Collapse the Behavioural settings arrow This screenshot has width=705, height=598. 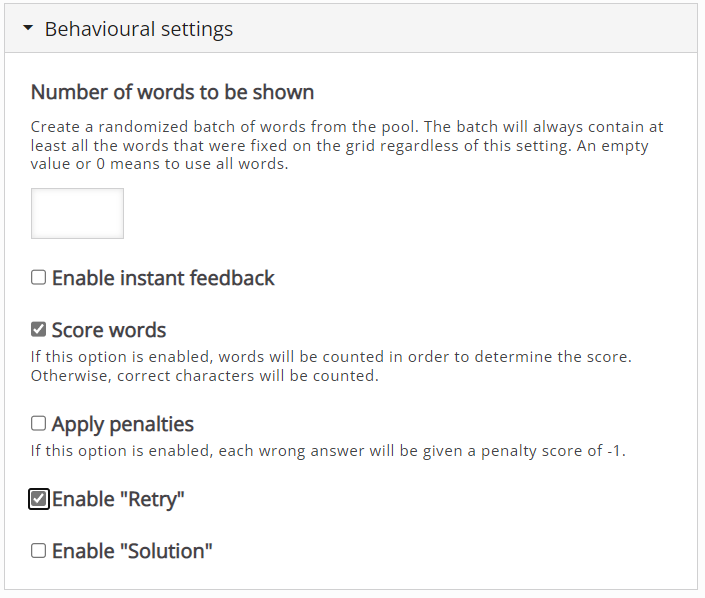click(x=28, y=28)
